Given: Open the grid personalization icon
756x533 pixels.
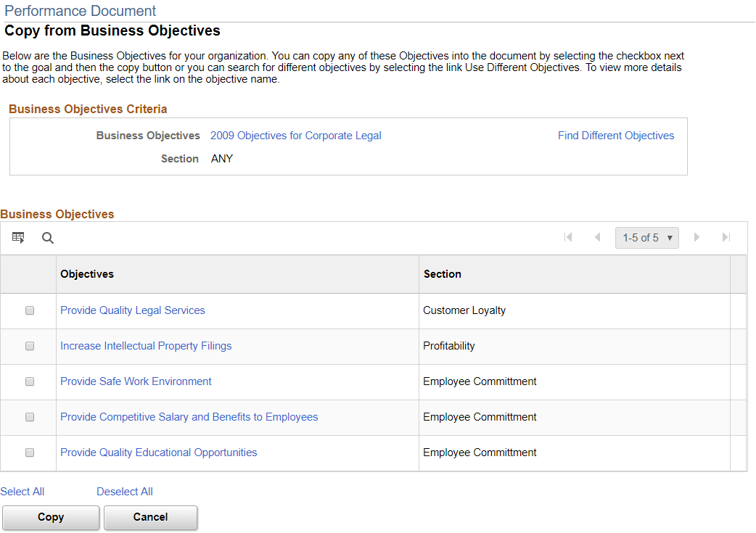Looking at the screenshot, I should (x=18, y=237).
